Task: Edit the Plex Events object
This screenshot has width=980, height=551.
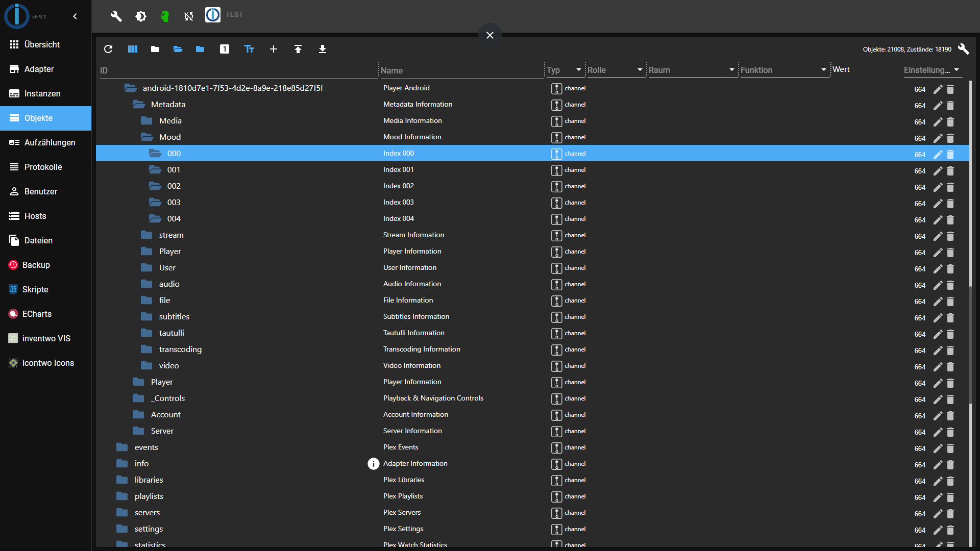Action: (x=938, y=448)
